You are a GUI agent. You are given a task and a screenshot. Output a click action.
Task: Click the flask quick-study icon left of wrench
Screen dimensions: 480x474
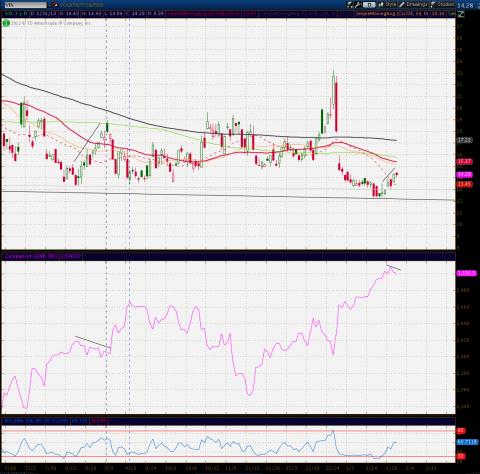coord(350,5)
